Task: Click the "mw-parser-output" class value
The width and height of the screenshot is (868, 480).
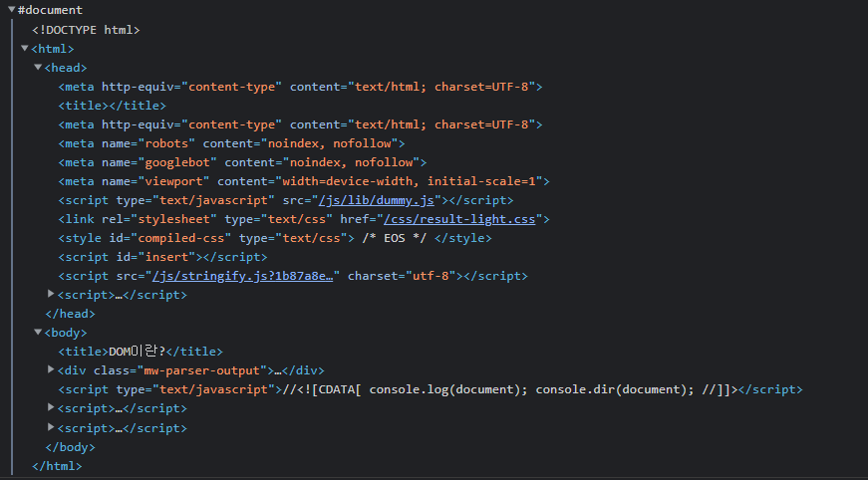Action: (x=202, y=370)
